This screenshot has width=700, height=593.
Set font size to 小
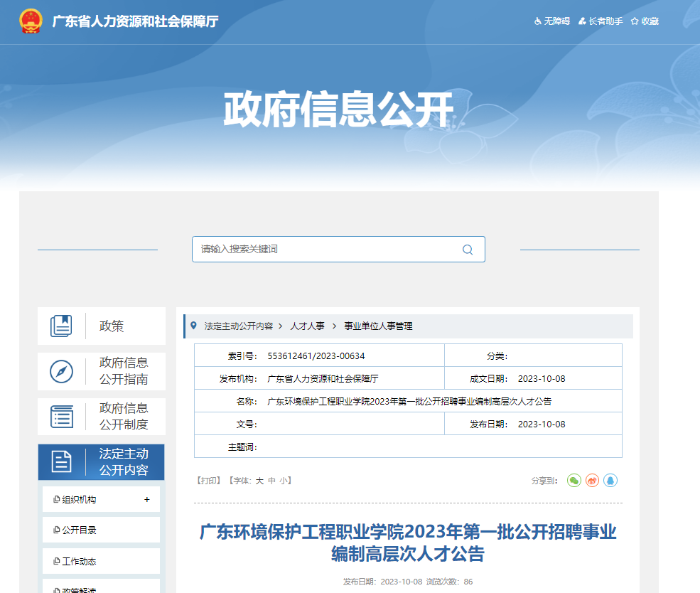pyautogui.click(x=283, y=481)
